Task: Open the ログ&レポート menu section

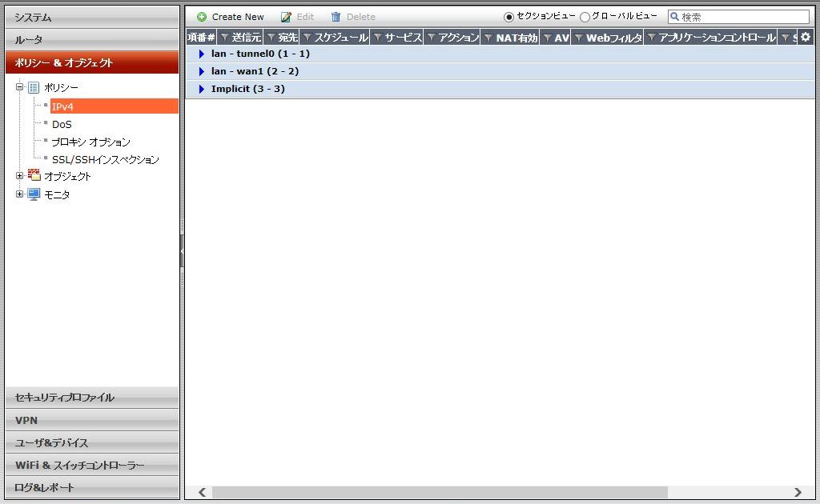Action: coord(92,487)
